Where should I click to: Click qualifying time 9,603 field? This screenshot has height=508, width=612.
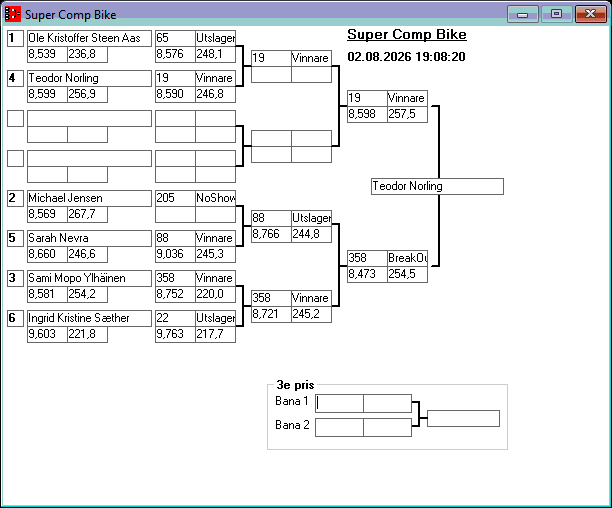(47, 334)
